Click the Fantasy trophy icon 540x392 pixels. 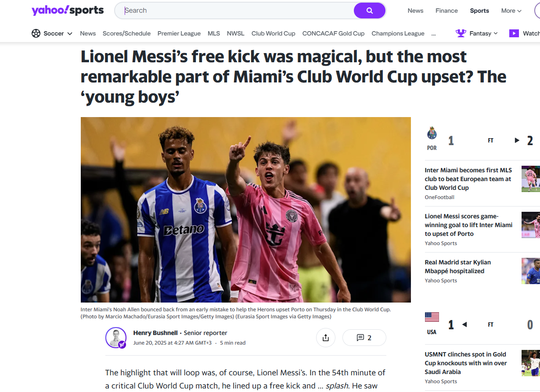click(461, 33)
